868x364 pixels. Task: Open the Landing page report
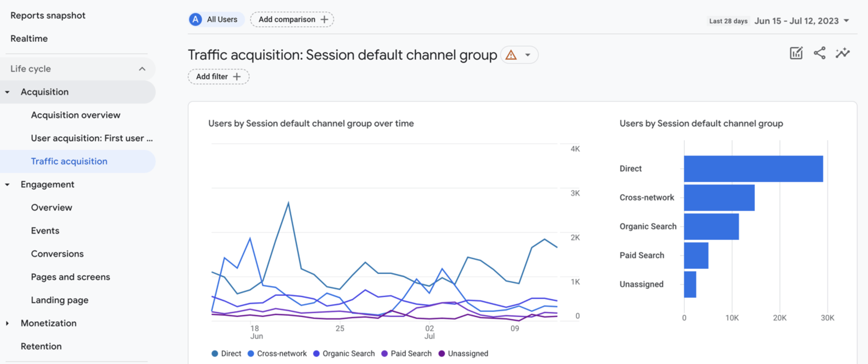pyautogui.click(x=60, y=300)
